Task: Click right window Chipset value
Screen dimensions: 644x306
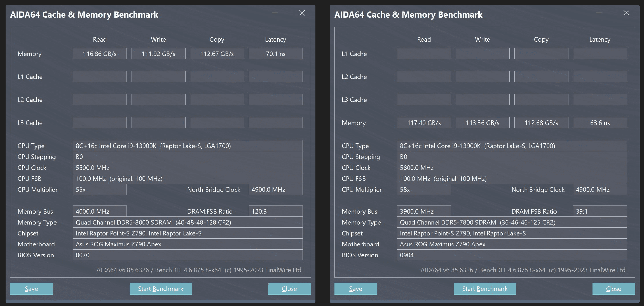Action: [512, 233]
